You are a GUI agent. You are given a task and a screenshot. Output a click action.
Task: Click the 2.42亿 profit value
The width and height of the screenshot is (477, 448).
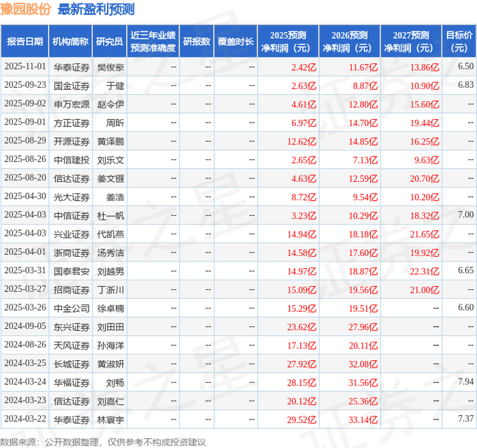[x=304, y=67]
